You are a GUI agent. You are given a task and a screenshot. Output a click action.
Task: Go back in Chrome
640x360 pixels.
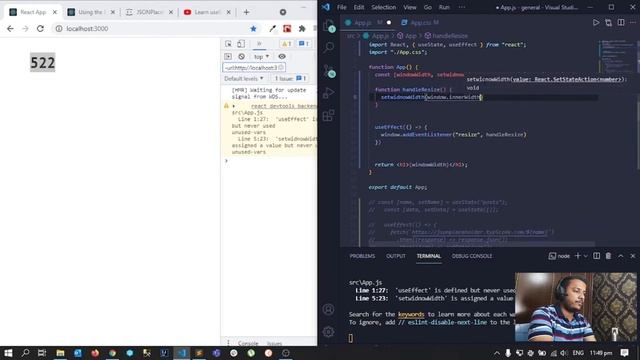click(10, 29)
